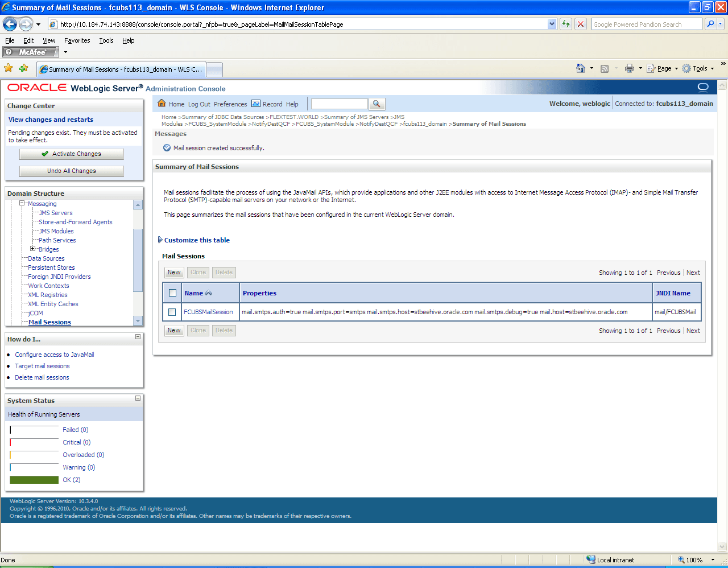Screen dimensions: 728x568
Task: Open search provider options dropdown
Action: pyautogui.click(x=721, y=24)
